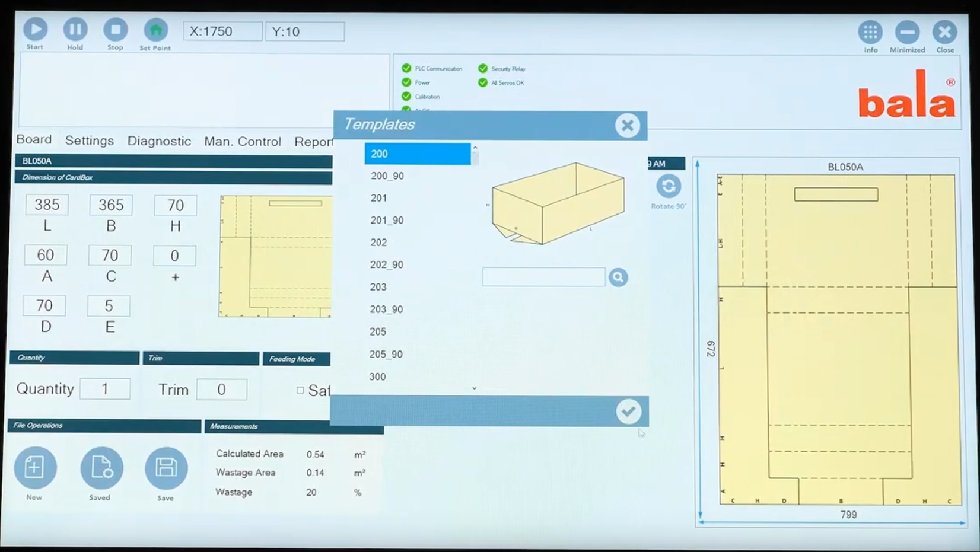Toggle the Feeding Mode checkbox
Image resolution: width=980 pixels, height=552 pixels.
[300, 390]
